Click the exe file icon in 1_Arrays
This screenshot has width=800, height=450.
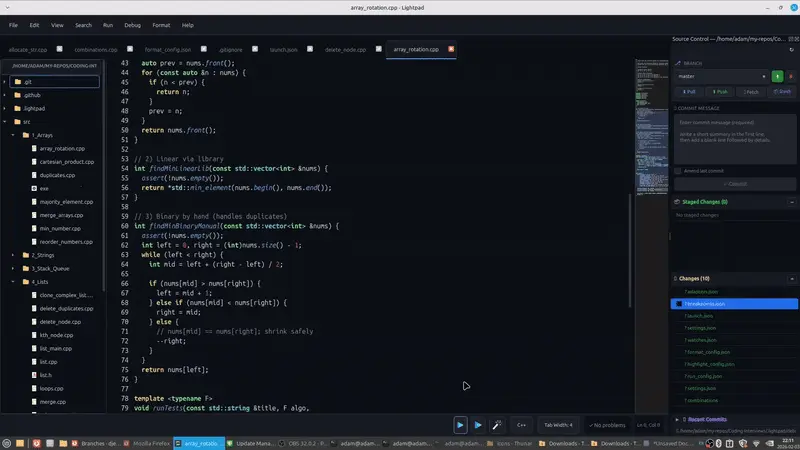tap(34, 188)
